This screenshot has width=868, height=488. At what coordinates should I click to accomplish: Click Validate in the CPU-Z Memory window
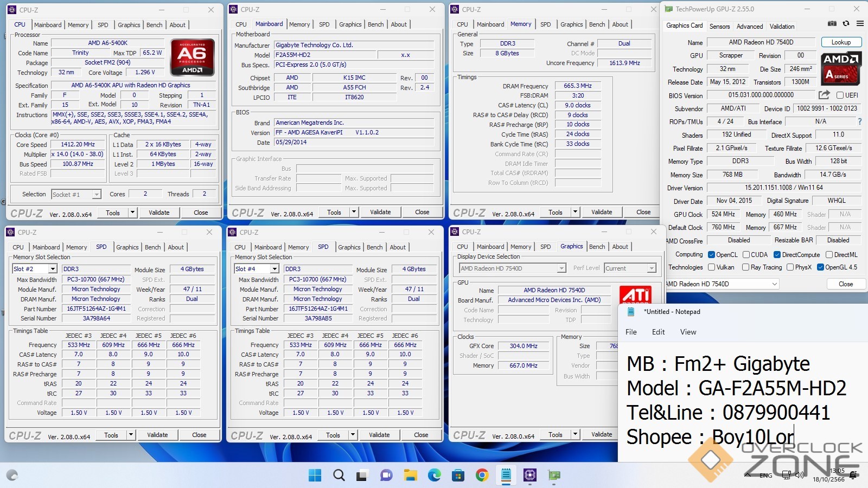[x=601, y=213]
